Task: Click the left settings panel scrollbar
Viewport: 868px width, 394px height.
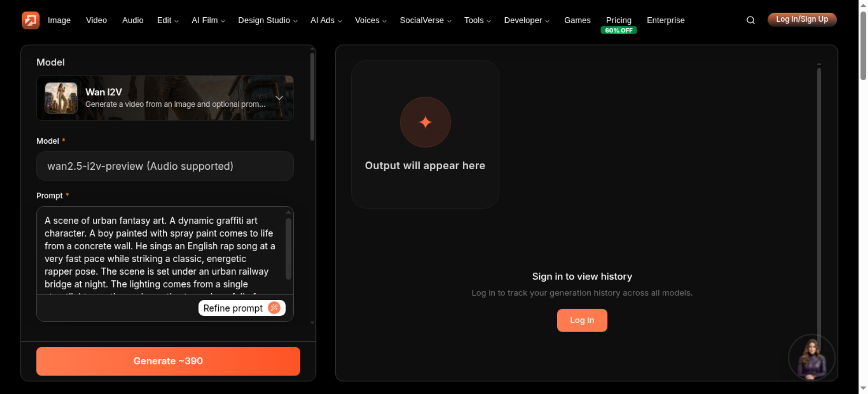Action: (312, 97)
